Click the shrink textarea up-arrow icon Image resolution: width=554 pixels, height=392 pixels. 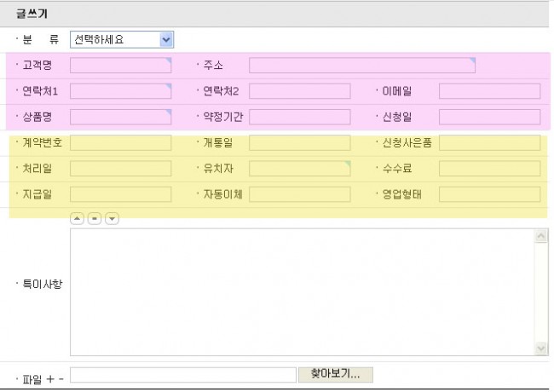pyautogui.click(x=77, y=218)
